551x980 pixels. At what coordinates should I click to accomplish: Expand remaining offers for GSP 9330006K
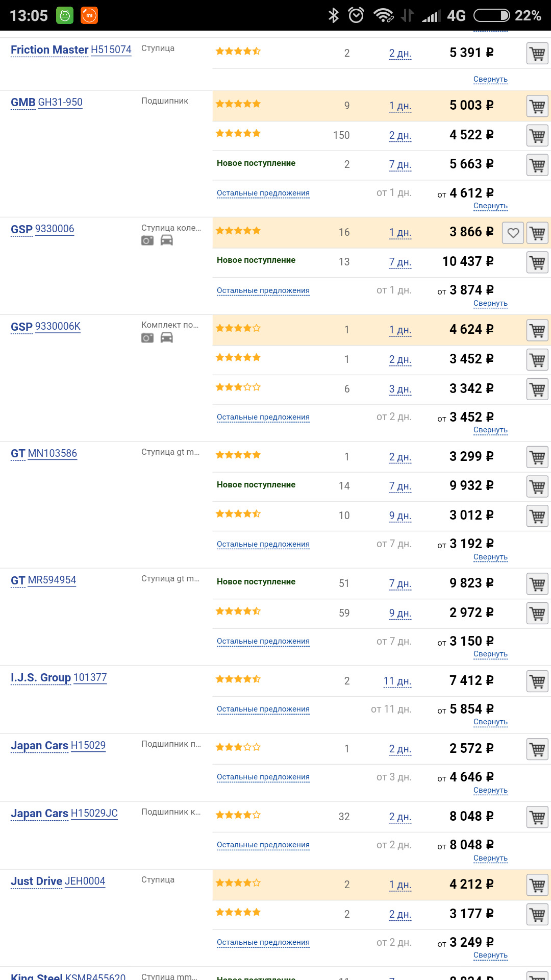[263, 417]
